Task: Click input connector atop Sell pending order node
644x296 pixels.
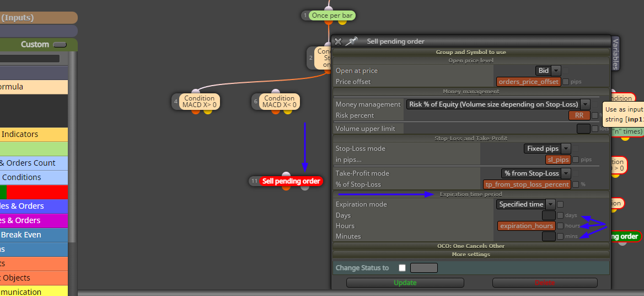Action: 287,175
